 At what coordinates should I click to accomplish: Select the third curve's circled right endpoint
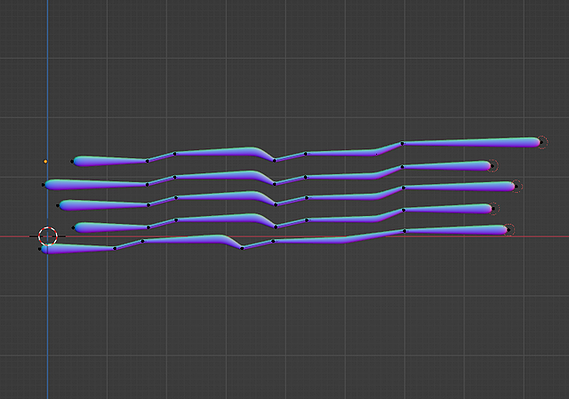point(516,187)
